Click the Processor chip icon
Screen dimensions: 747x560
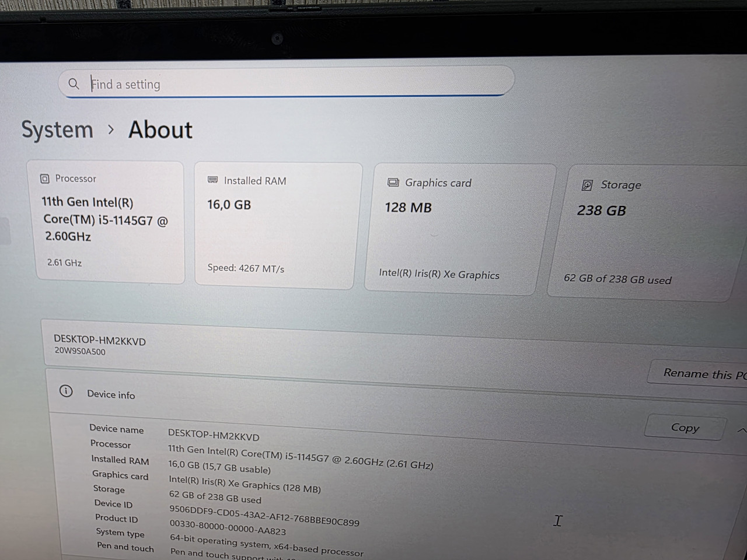tap(45, 178)
